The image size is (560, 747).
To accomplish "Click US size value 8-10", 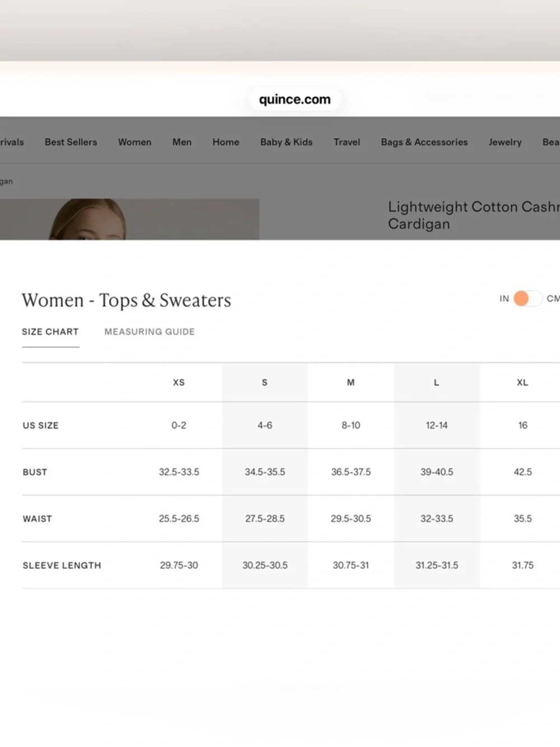I will pos(351,425).
